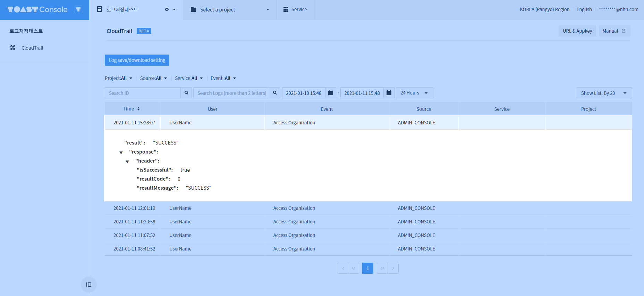Click the "resultCode" key text
This screenshot has width=644, height=296.
[x=153, y=179]
